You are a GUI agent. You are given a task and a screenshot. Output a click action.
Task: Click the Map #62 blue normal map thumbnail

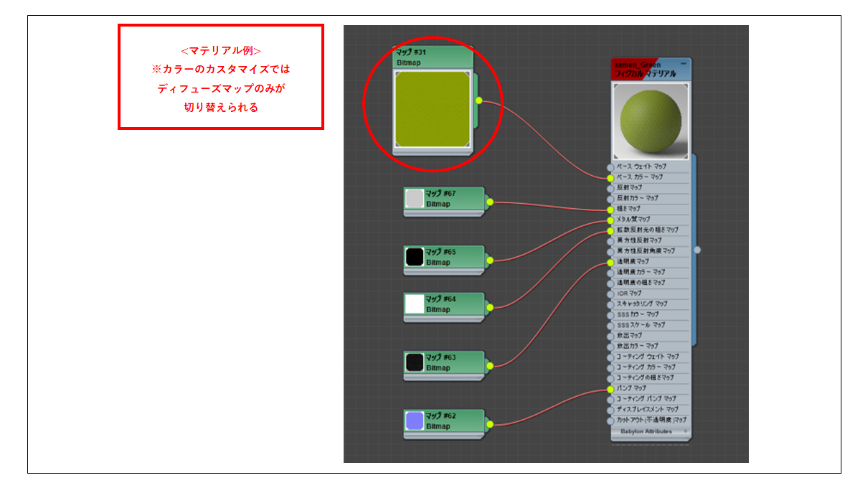pos(415,421)
